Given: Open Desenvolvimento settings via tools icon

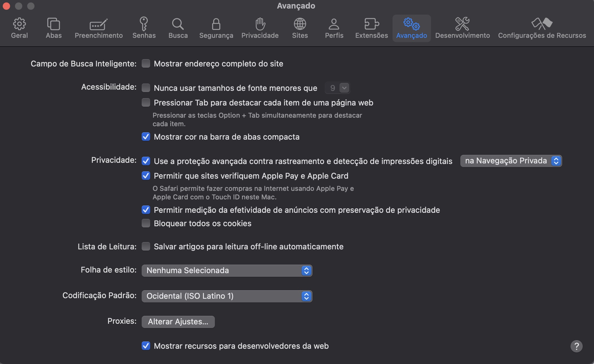Looking at the screenshot, I should [462, 28].
